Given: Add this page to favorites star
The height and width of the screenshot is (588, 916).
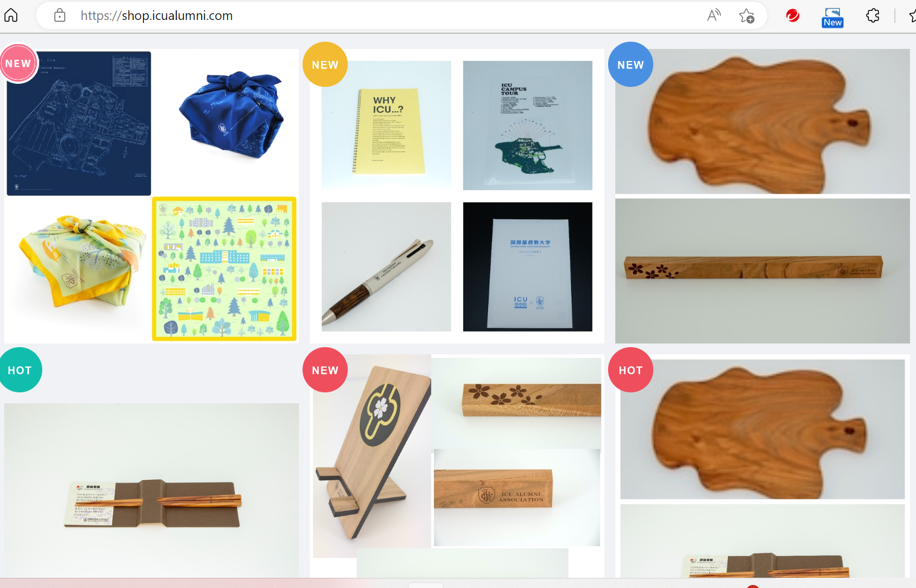Looking at the screenshot, I should pos(747,16).
